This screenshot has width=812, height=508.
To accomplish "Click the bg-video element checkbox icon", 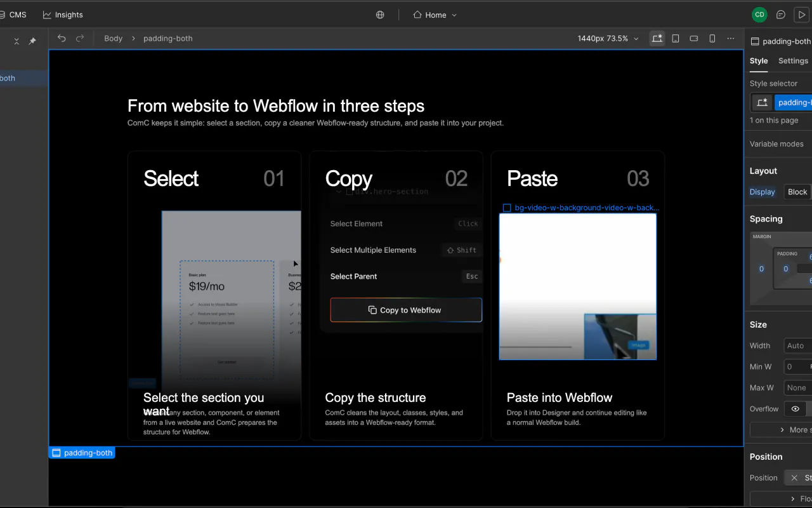I will point(506,208).
